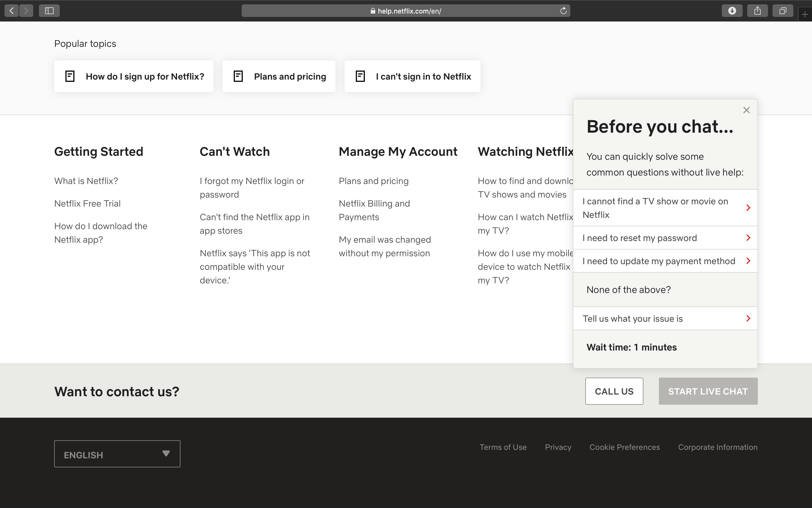The height and width of the screenshot is (508, 812).
Task: Open 'Netflix Billing and Payments' link
Action: point(374,210)
